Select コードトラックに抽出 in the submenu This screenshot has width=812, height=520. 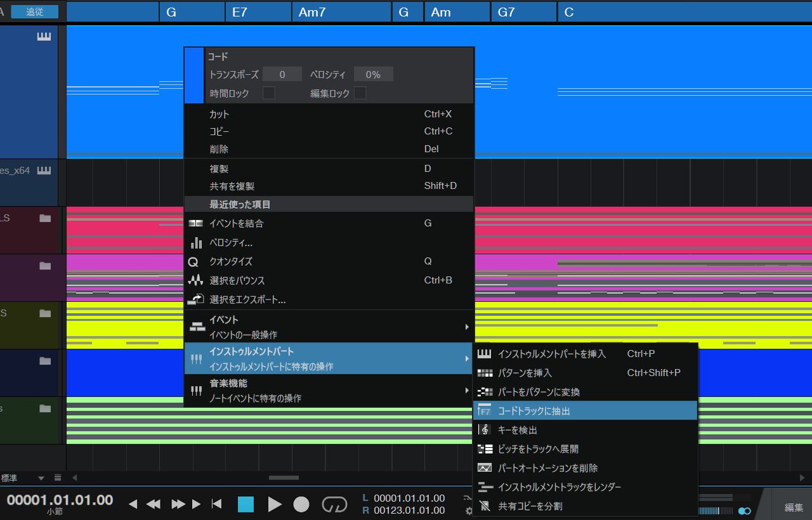coord(585,411)
